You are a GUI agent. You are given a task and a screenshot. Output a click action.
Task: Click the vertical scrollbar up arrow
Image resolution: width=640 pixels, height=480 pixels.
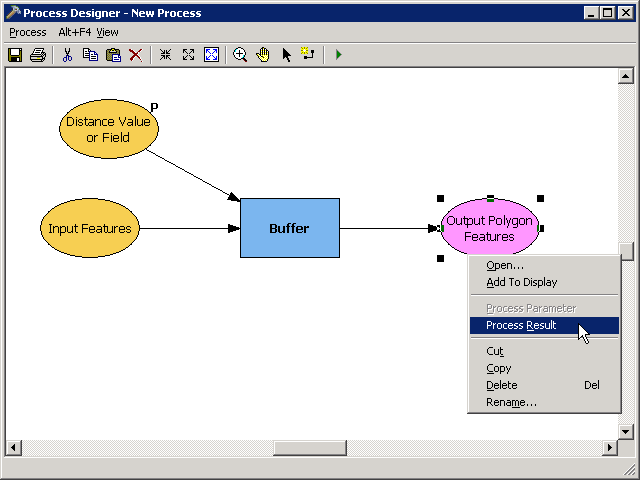tap(626, 76)
